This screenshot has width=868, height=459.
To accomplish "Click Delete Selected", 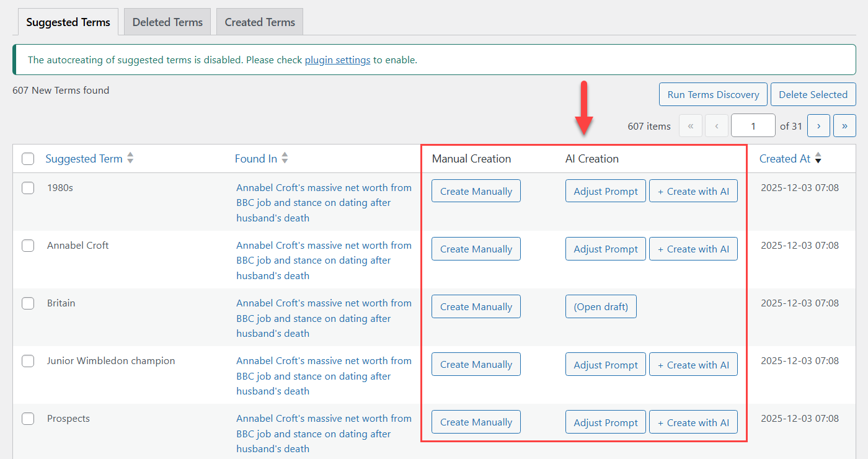I will pos(813,94).
